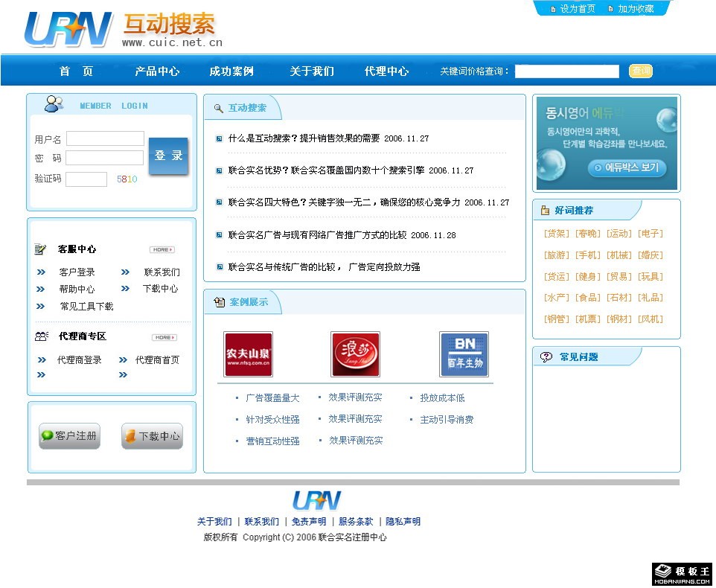716x588 pixels.
Task: Open 代理中心 navigation item
Action: [x=386, y=71]
